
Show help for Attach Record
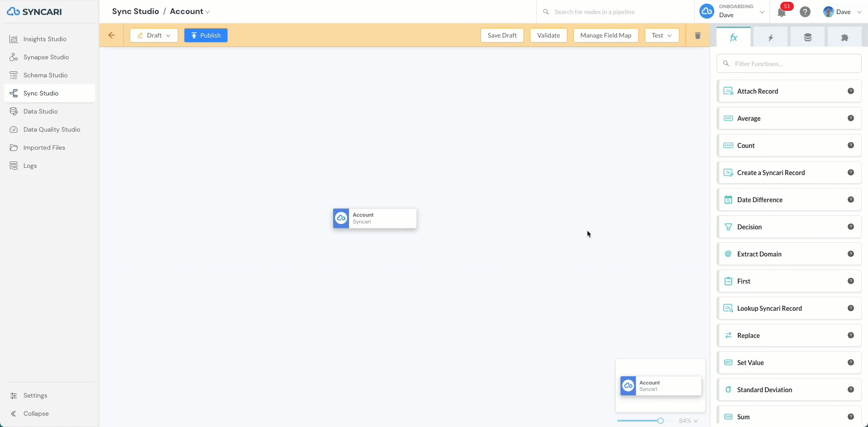(851, 91)
